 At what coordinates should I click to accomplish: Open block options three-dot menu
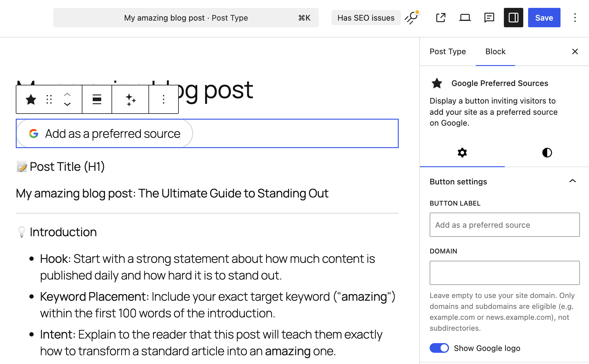(x=164, y=99)
